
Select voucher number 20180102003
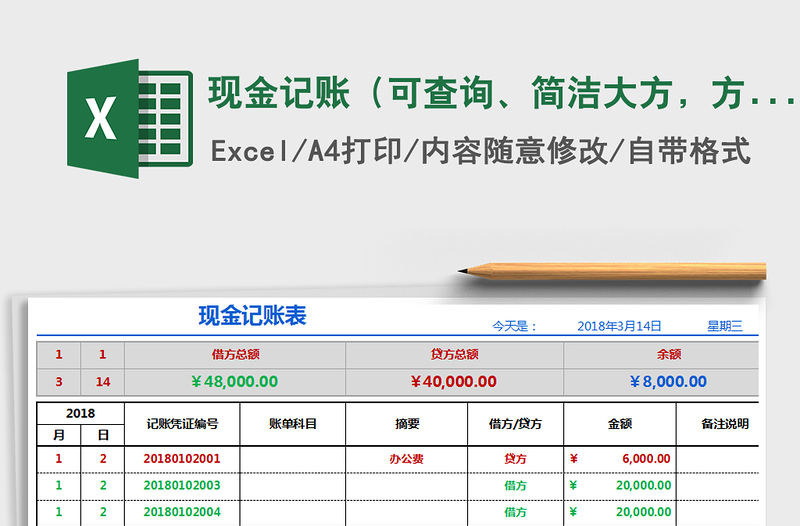pyautogui.click(x=182, y=486)
